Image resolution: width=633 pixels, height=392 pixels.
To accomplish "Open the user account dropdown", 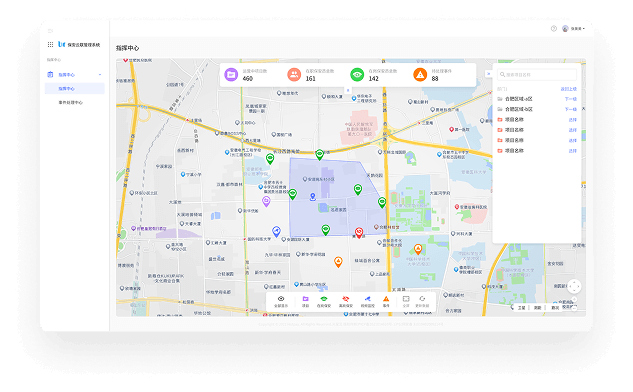I will pyautogui.click(x=574, y=29).
